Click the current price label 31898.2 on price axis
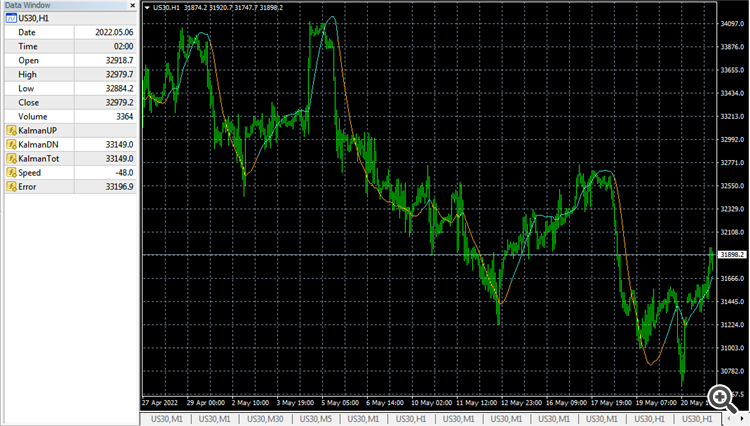This screenshot has width=750, height=426. pyautogui.click(x=732, y=255)
